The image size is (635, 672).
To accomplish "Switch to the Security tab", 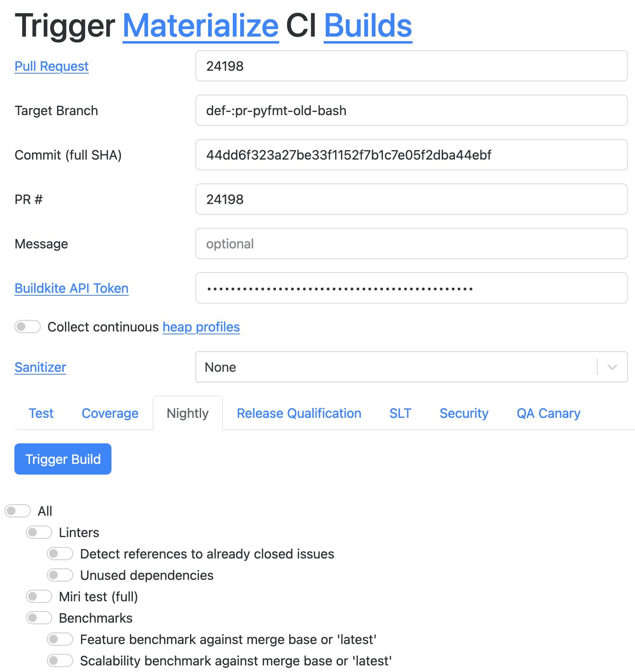I will pos(464,413).
